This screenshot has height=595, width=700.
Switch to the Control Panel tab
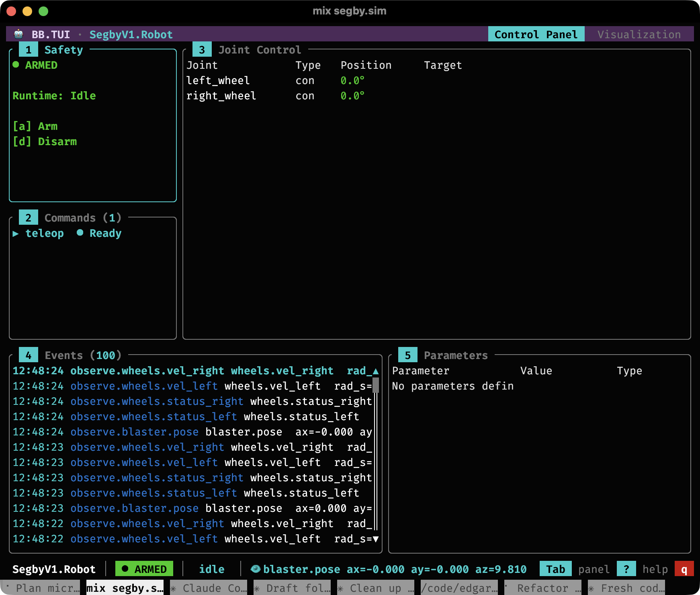[536, 34]
